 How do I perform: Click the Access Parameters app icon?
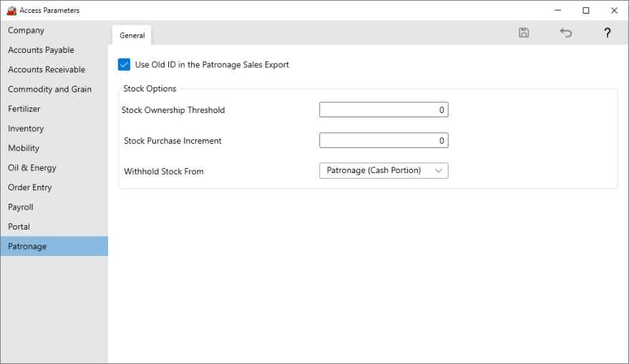[x=11, y=11]
